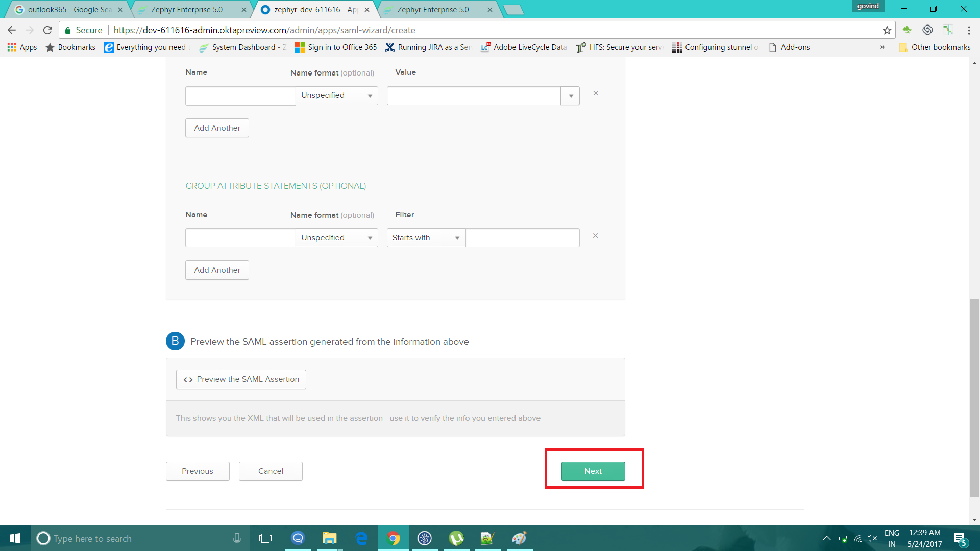This screenshot has height=551, width=980.
Task: Open Chrome menu three-dots icon
Action: click(x=968, y=30)
